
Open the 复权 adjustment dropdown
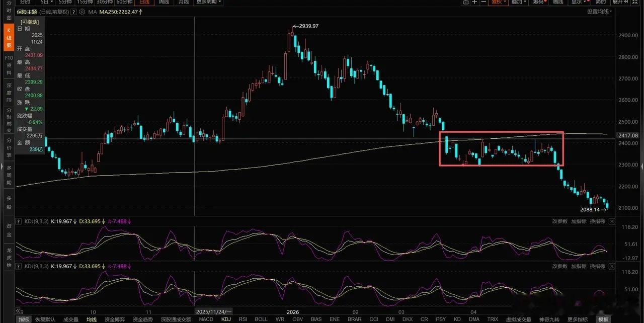(x=499, y=2)
